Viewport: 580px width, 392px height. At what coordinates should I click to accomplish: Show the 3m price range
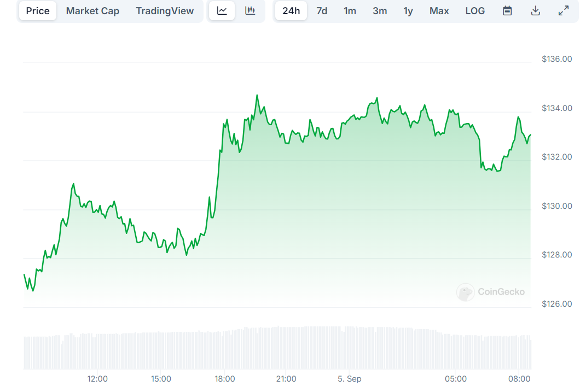[x=380, y=11]
